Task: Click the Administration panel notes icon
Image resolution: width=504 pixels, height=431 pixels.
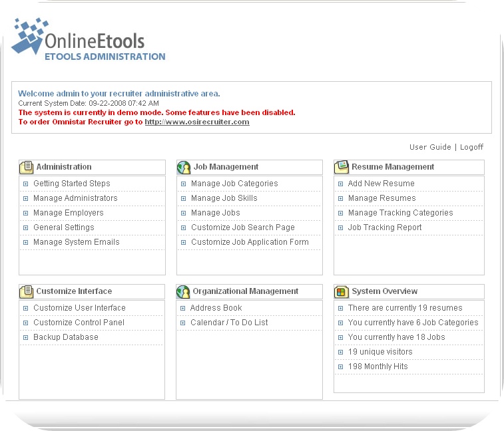Action: 27,167
